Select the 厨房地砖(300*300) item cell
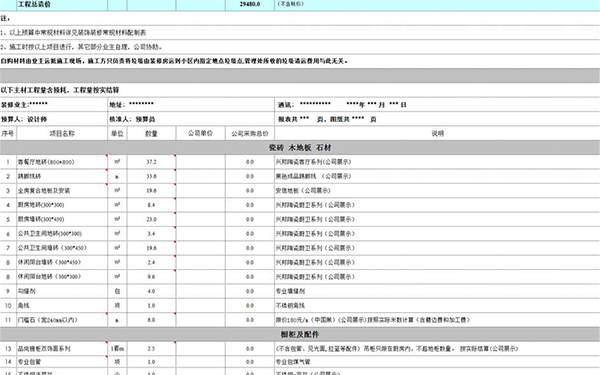The width and height of the screenshot is (600, 375). pos(62,205)
